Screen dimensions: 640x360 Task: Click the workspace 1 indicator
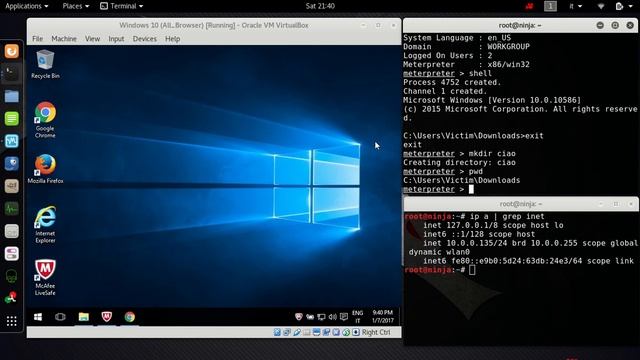point(550,6)
